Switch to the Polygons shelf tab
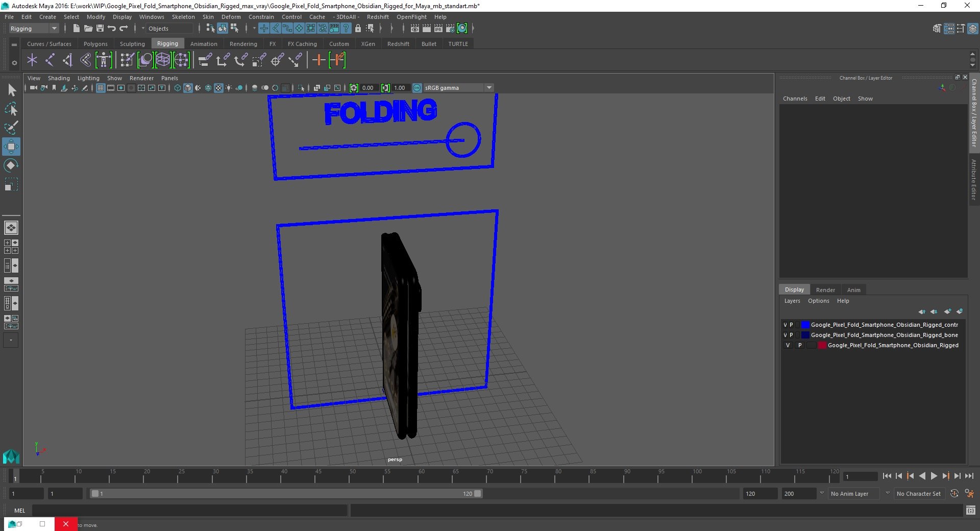This screenshot has height=531, width=980. 95,44
